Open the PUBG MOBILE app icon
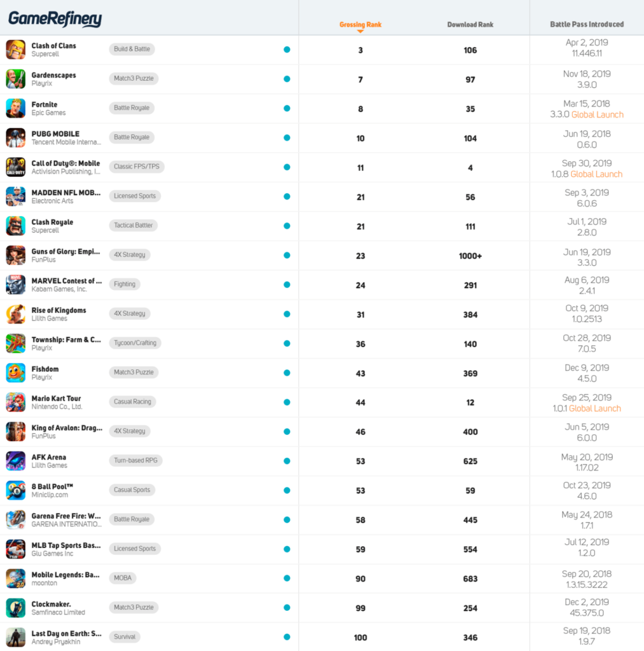Viewport: 644px width, 651px height. coord(15,138)
